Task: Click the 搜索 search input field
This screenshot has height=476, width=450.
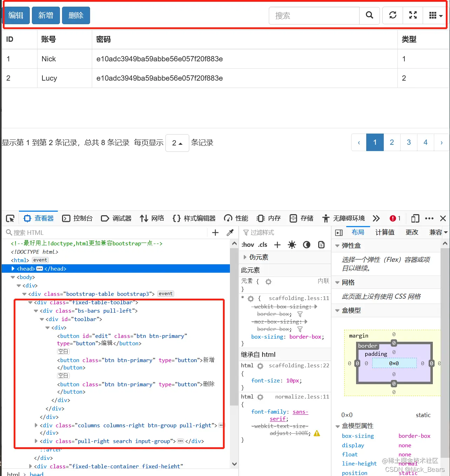Action: [x=314, y=15]
